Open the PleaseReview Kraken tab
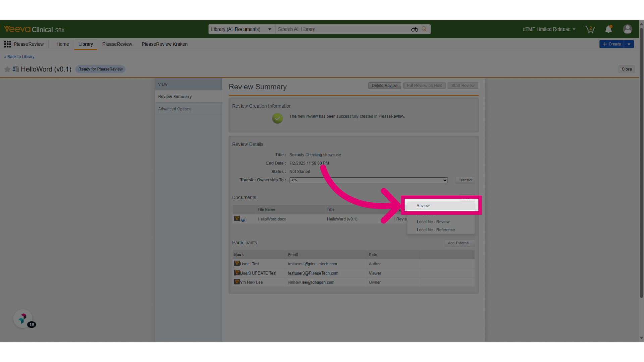The width and height of the screenshot is (644, 362). [x=165, y=44]
